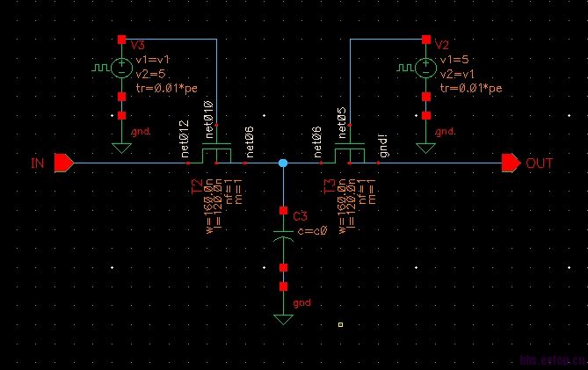588x370 pixels.
Task: Select the net06 label right of T2
Action: pyautogui.click(x=249, y=142)
